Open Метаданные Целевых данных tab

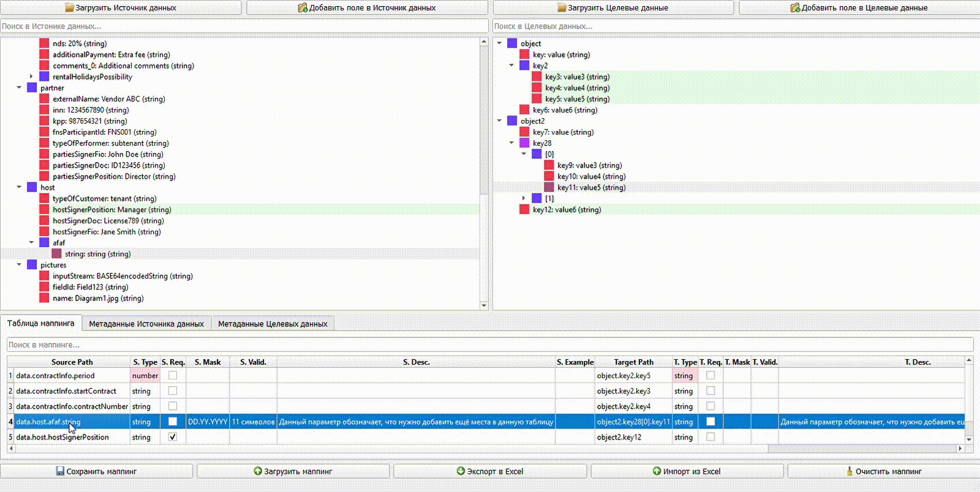click(273, 324)
